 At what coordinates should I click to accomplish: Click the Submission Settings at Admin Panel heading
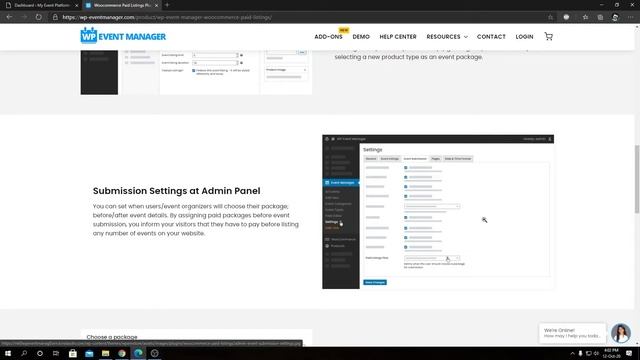coord(176,191)
